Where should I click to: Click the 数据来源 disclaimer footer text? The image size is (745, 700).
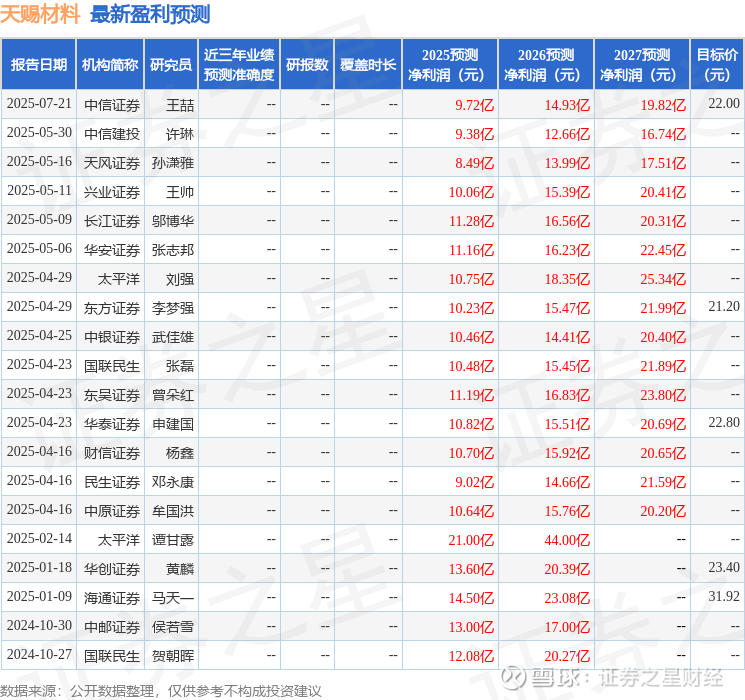(x=161, y=690)
